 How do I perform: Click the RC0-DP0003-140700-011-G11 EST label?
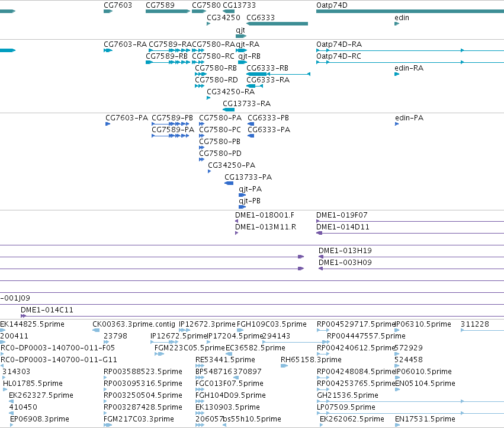click(59, 360)
